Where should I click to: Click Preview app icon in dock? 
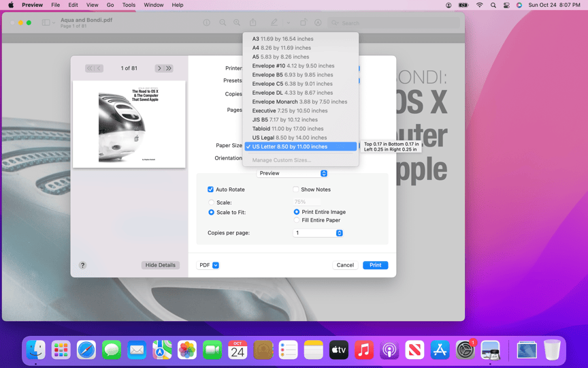coord(490,350)
